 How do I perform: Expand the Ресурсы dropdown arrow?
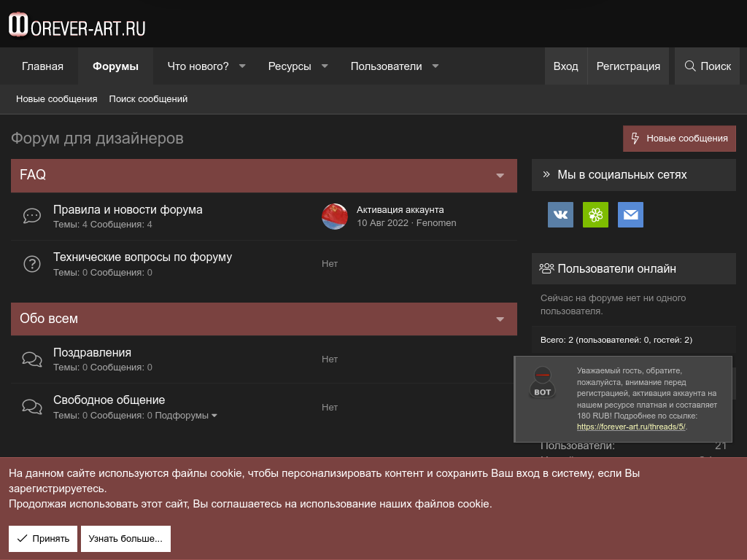(325, 66)
